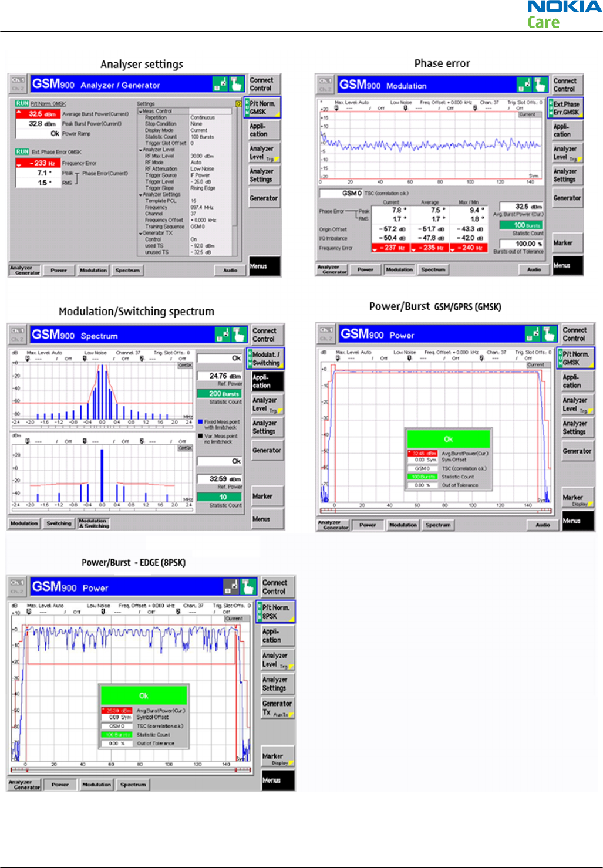Click 24.76 dBm Ref. Power field in Spectrum
The height and width of the screenshot is (868, 603).
[x=220, y=376]
